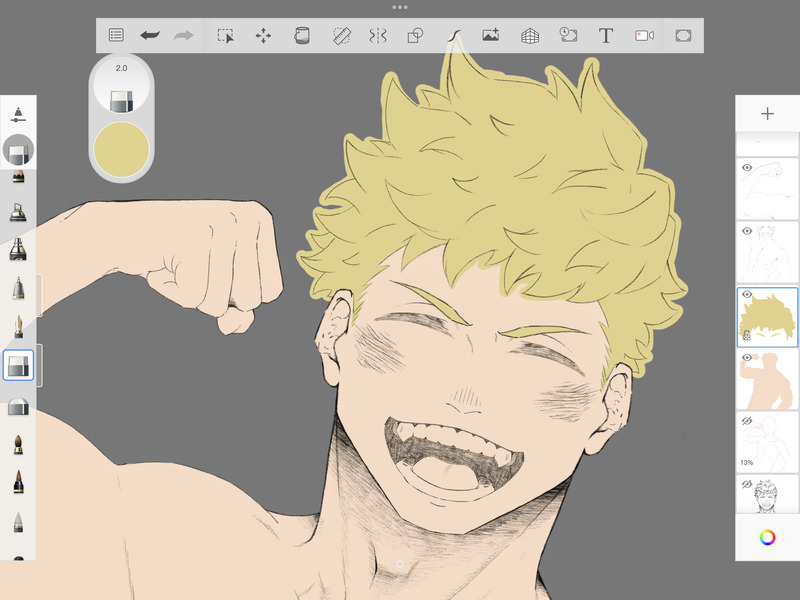Open the Ruler guides tool
This screenshot has height=600, width=800.
coord(341,36)
